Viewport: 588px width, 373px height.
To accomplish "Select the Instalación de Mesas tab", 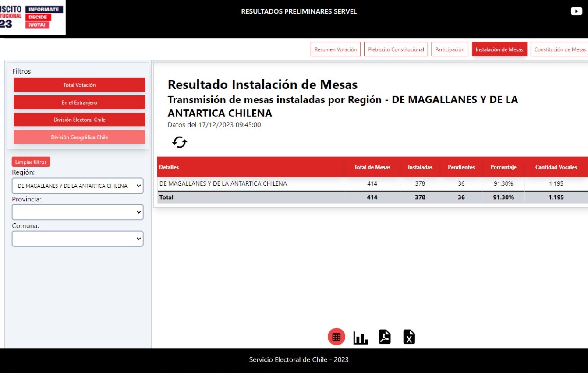I will [x=499, y=49].
